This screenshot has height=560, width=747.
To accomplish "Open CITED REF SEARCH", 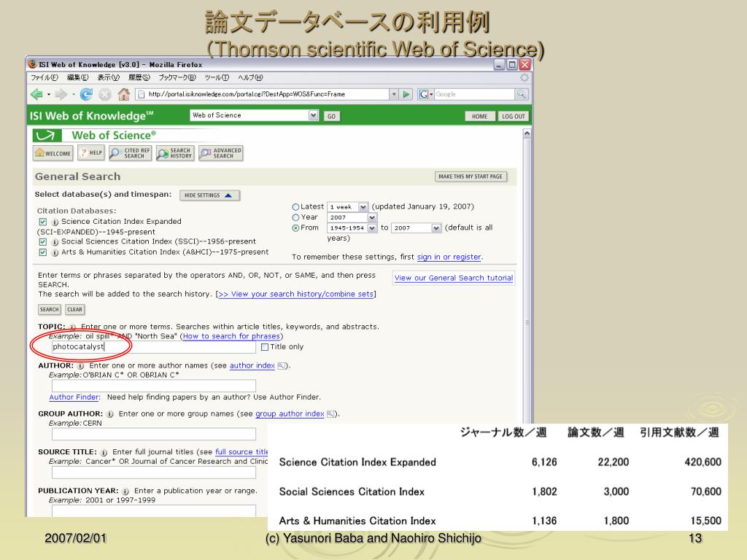I will (130, 153).
